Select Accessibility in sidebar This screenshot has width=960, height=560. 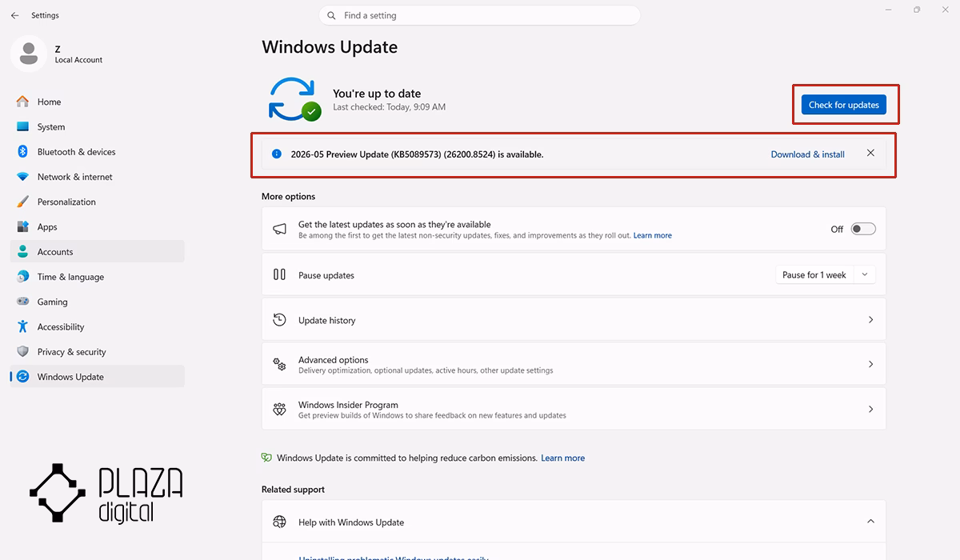coord(98,326)
